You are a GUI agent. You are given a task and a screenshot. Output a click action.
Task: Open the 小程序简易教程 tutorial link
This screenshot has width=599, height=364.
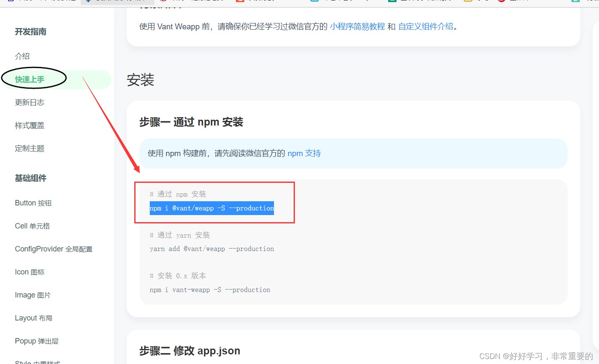coord(357,26)
